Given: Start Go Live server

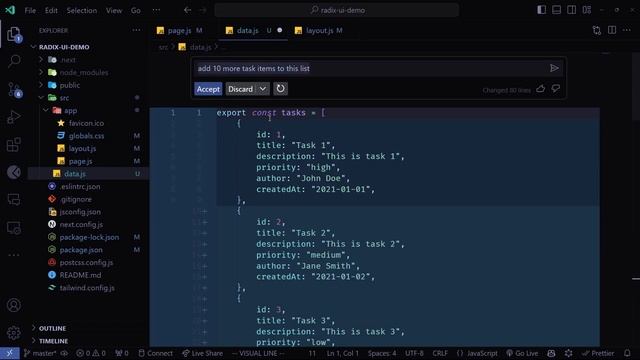Looking at the screenshot, I should tap(522, 353).
